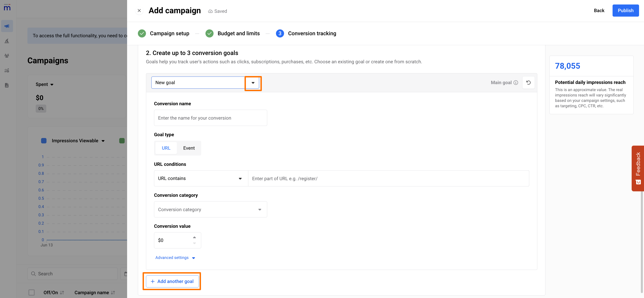This screenshot has height=298, width=644.
Task: Open the URL contains condition dropdown
Action: tap(201, 178)
